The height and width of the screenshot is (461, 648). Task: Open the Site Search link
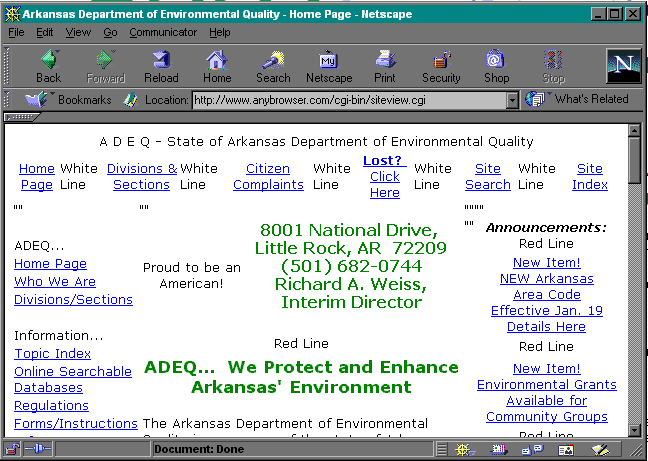(488, 176)
